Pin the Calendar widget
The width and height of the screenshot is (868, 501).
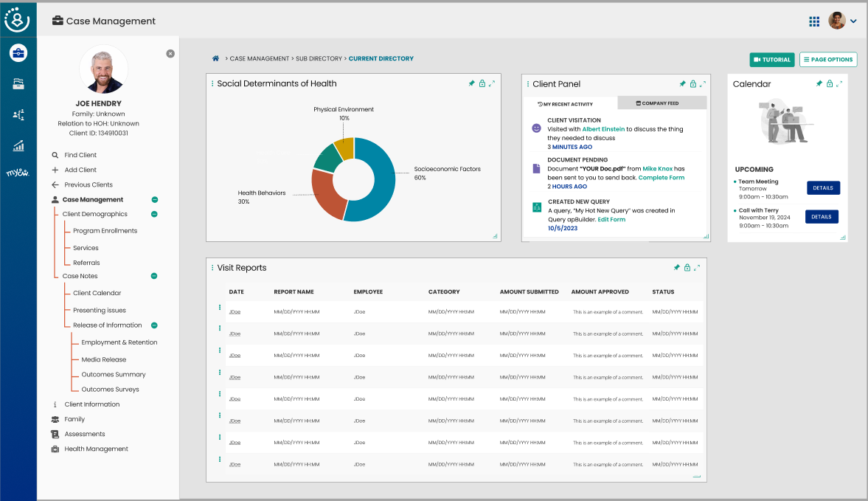coord(819,83)
